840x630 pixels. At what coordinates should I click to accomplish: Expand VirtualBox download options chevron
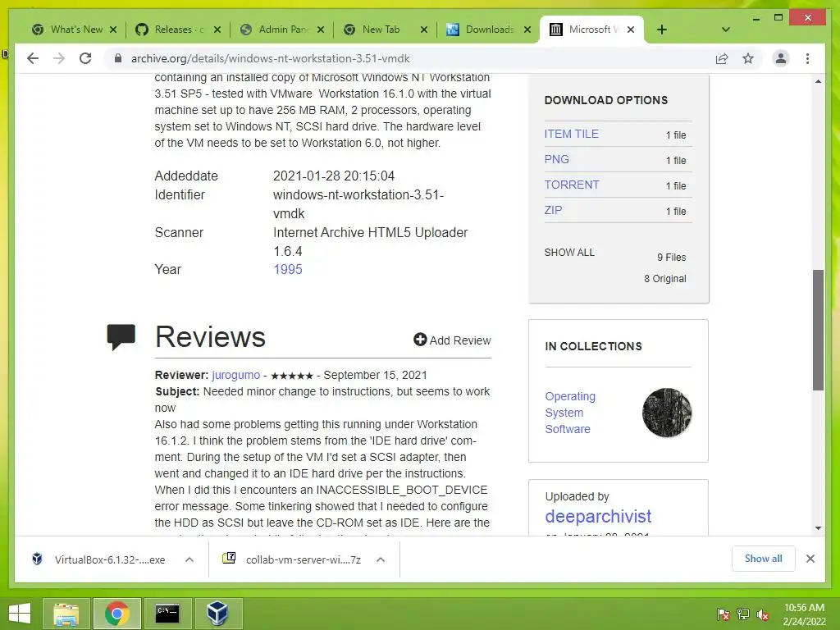coord(189,559)
